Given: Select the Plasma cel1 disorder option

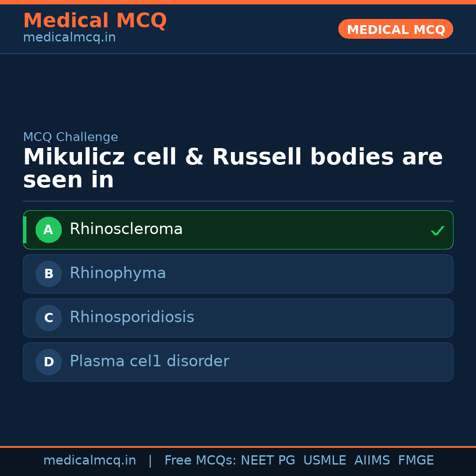Looking at the screenshot, I should 149,361.
